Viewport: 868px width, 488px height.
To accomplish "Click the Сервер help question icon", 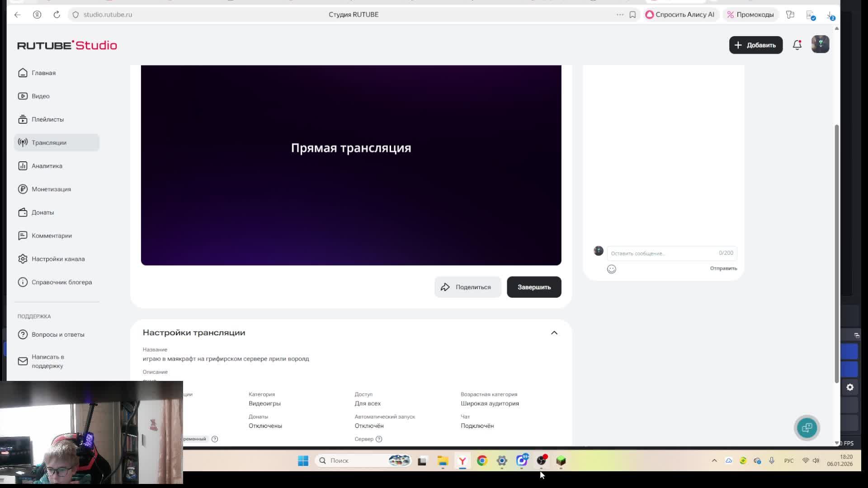I will click(379, 439).
